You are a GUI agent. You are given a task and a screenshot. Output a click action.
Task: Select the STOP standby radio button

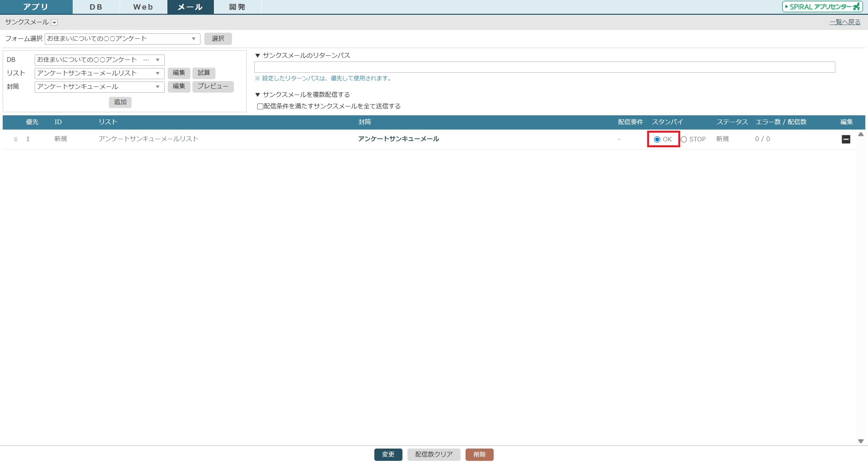tap(684, 140)
